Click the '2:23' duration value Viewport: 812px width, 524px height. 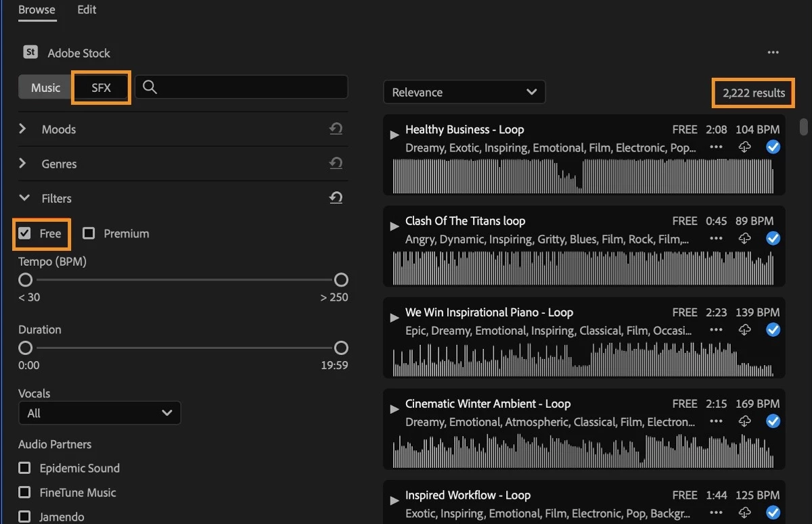[716, 312]
